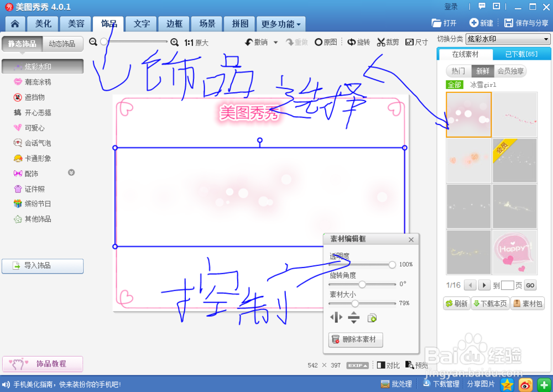Select the 裁剪 crop tool
Viewport: 553px width, 392px height.
click(388, 43)
